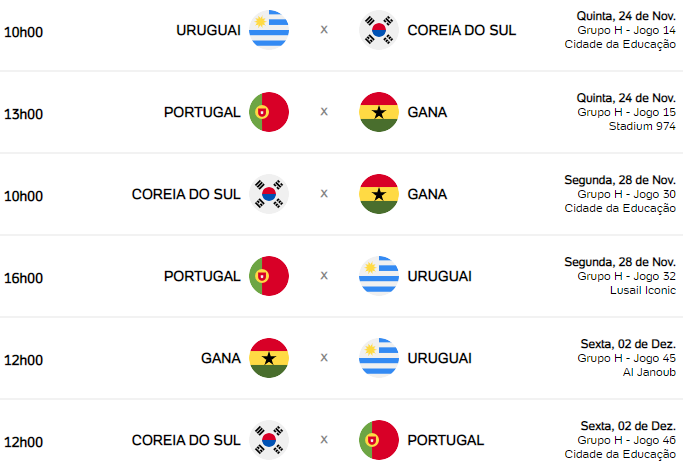
Task: Select COREIA DO SUL name in Jogo 14
Action: (462, 30)
